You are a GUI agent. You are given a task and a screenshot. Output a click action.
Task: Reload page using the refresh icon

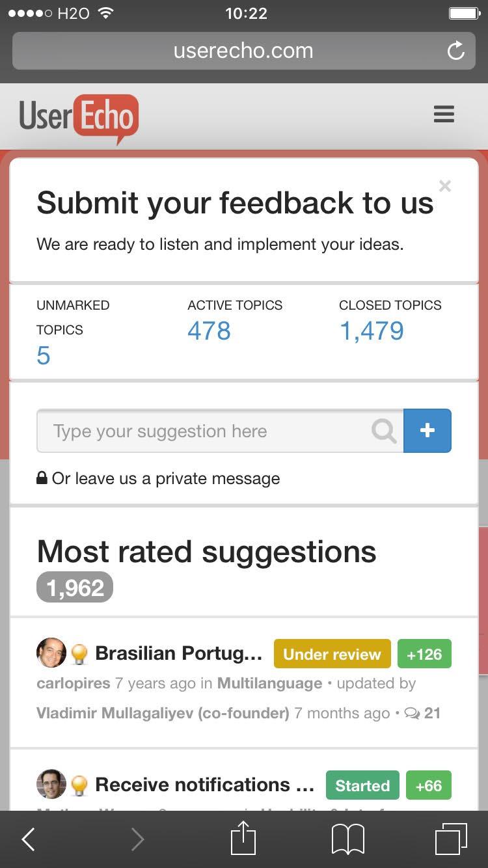(456, 51)
